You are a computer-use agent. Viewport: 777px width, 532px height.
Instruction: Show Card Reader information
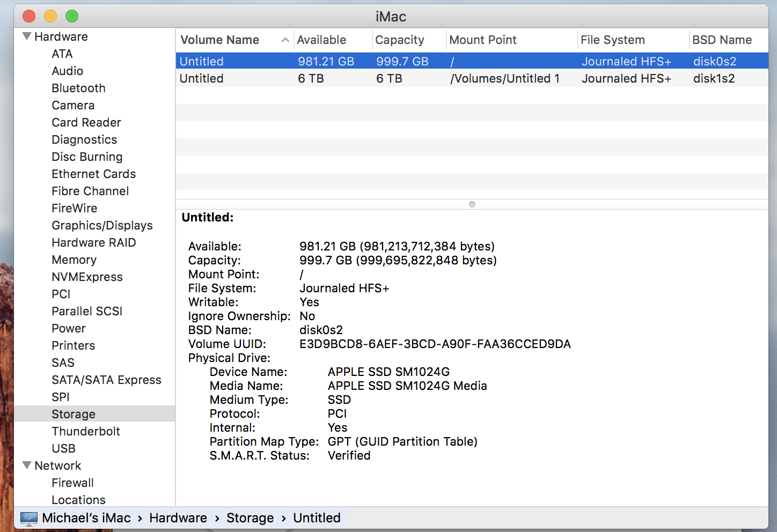pos(86,122)
